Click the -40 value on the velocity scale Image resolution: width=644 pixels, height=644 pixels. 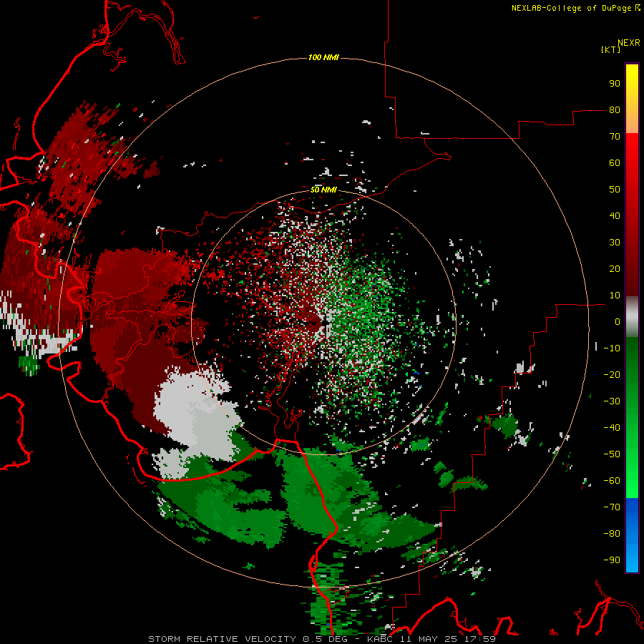click(x=612, y=428)
